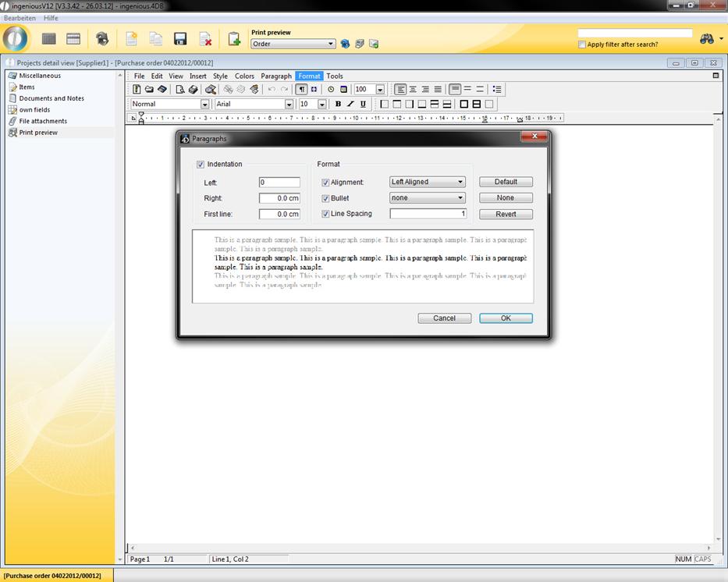Toggle the show paragraph marks icon
728x582 pixels.
[302, 90]
